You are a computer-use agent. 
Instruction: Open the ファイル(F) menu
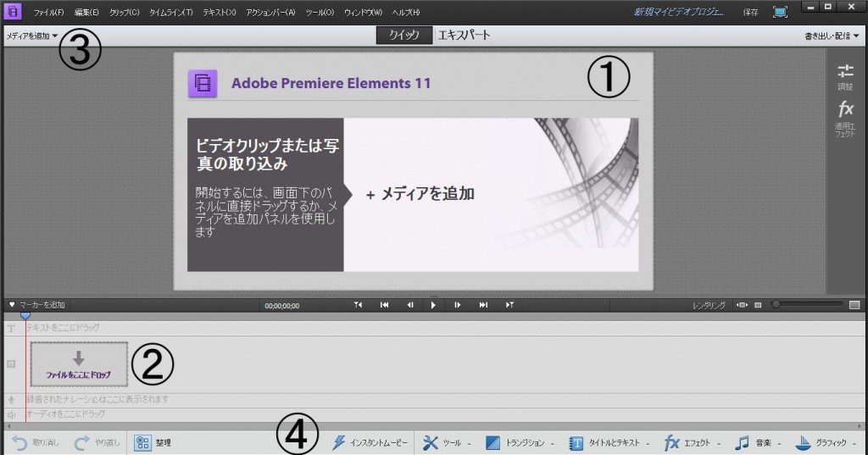(48, 12)
